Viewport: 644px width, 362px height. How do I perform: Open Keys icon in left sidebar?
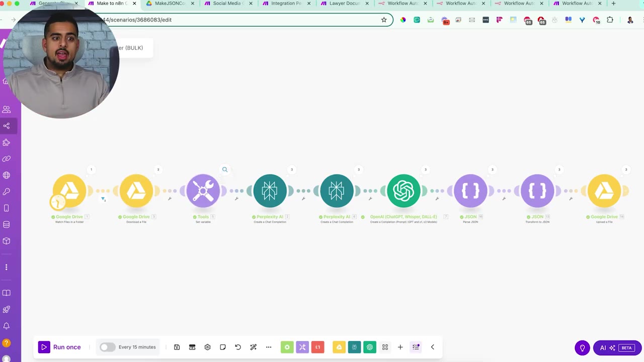(7, 192)
